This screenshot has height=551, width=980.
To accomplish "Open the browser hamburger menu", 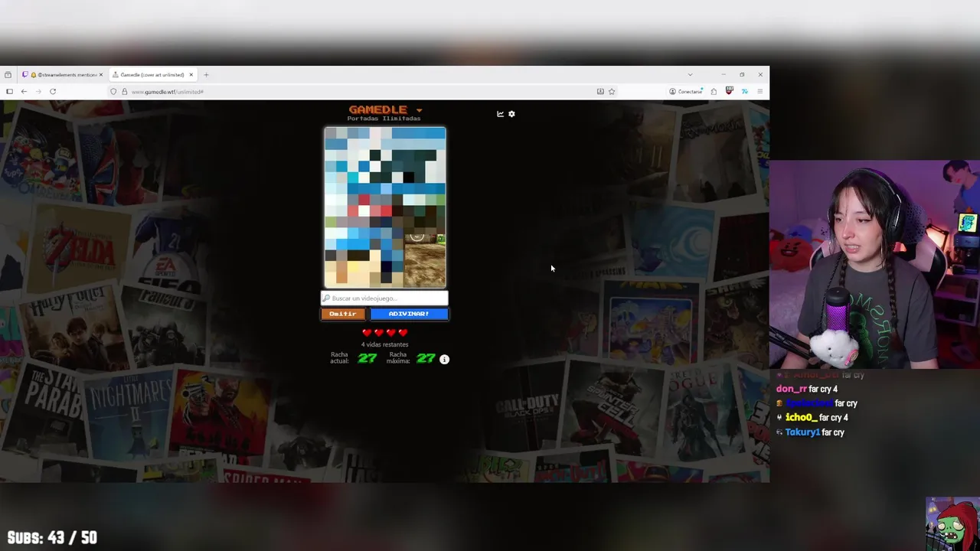I will [759, 92].
